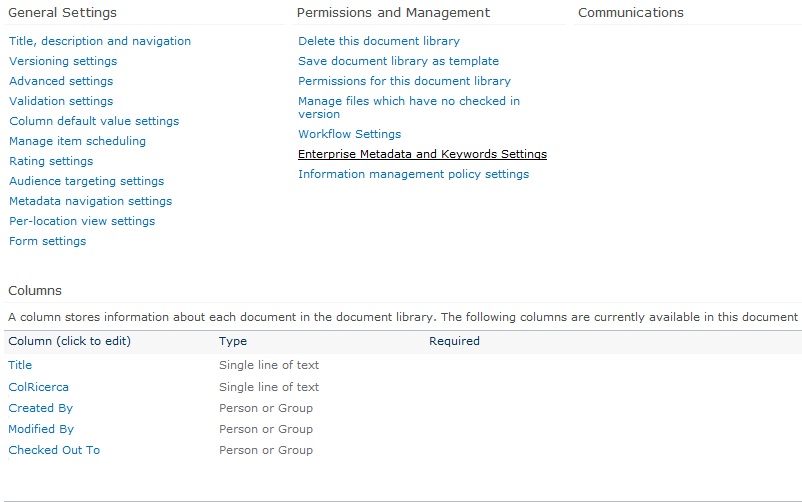Image resolution: width=802 pixels, height=502 pixels.
Task: Open Column default value settings
Action: point(94,121)
